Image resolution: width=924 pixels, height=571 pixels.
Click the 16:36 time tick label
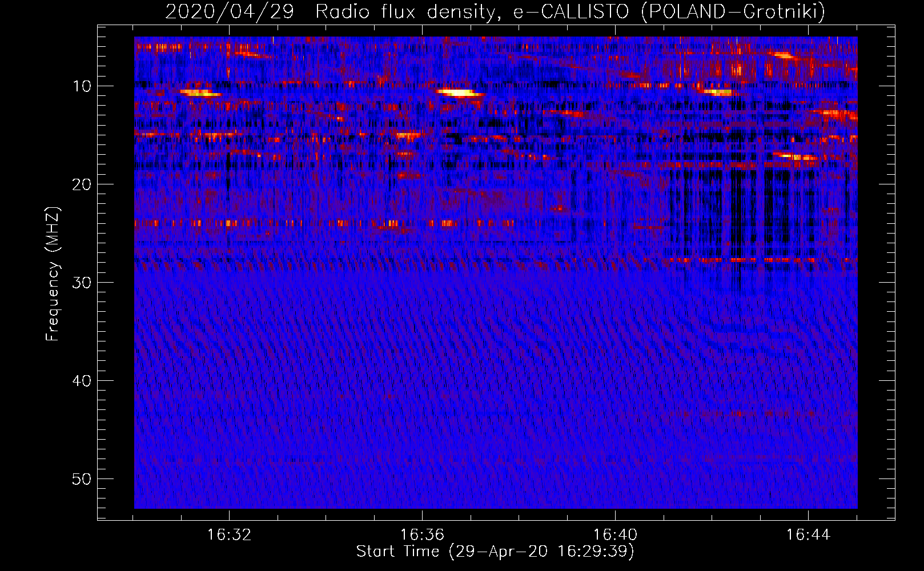pos(422,535)
